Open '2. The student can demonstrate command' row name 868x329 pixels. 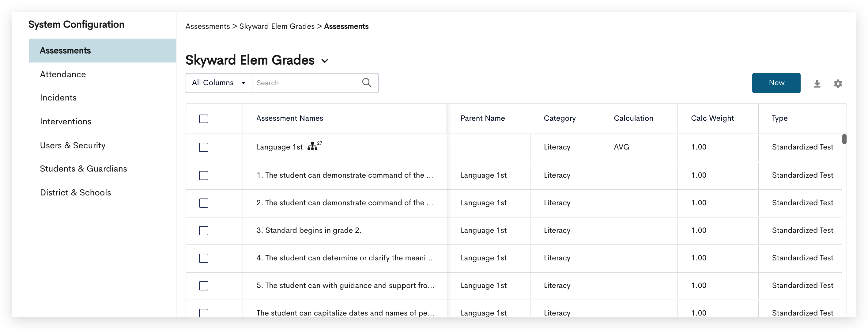tap(345, 203)
